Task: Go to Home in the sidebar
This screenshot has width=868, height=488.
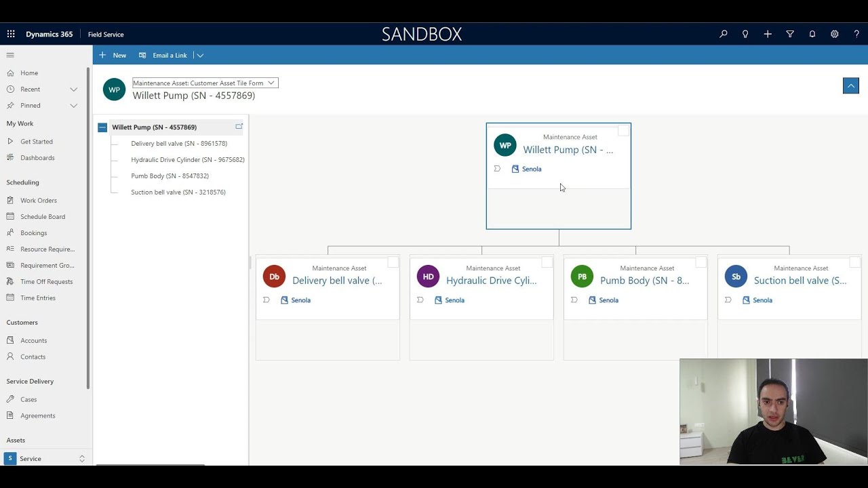Action: [29, 73]
